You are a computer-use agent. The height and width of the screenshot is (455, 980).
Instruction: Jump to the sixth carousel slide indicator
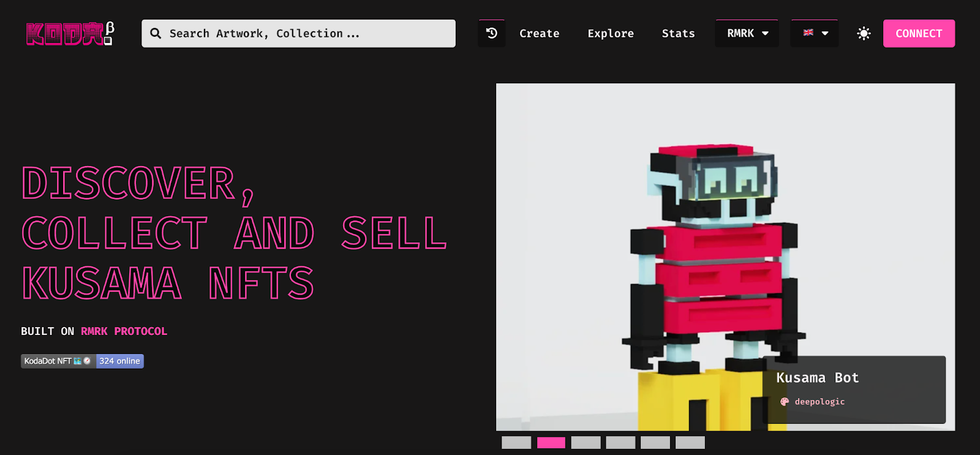point(690,442)
